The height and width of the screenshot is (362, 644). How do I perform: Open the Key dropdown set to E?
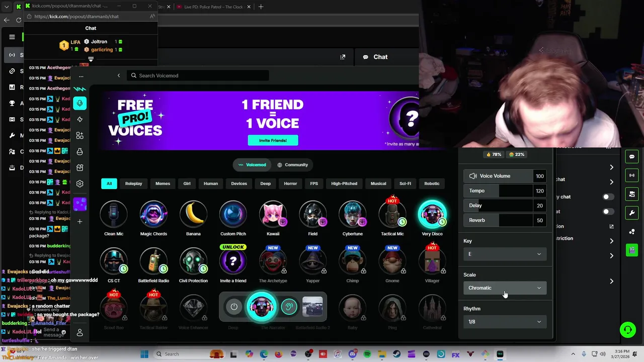[x=505, y=254]
